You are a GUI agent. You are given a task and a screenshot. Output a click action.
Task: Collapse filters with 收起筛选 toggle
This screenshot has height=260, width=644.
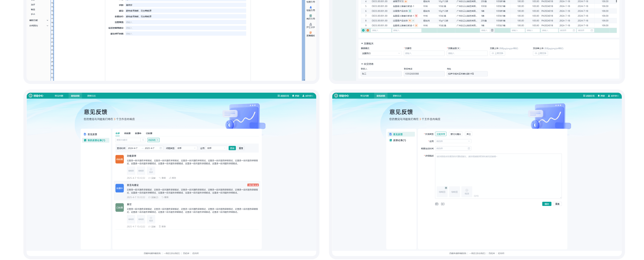tap(153, 140)
